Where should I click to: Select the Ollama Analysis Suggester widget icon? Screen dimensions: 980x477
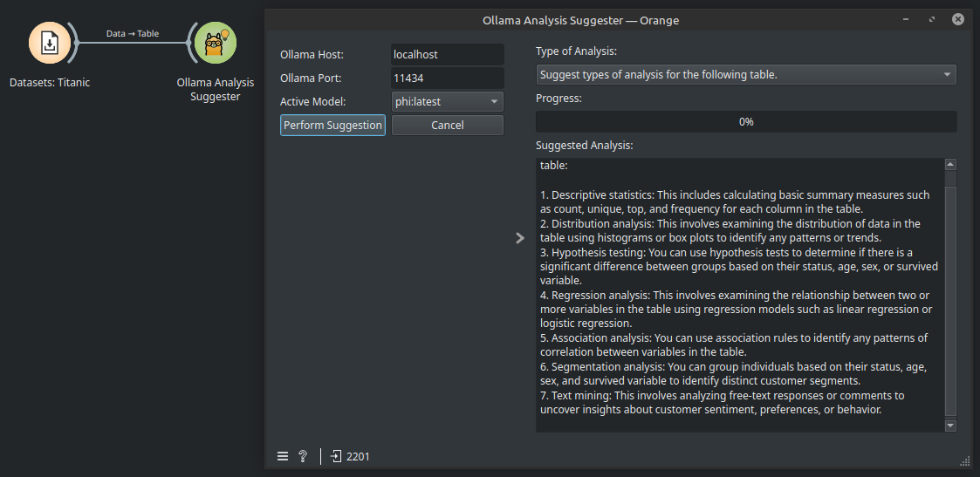(216, 43)
